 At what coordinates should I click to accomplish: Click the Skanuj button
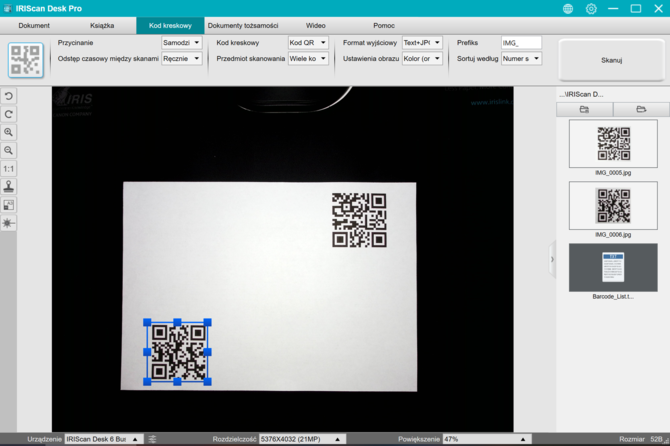(x=611, y=60)
